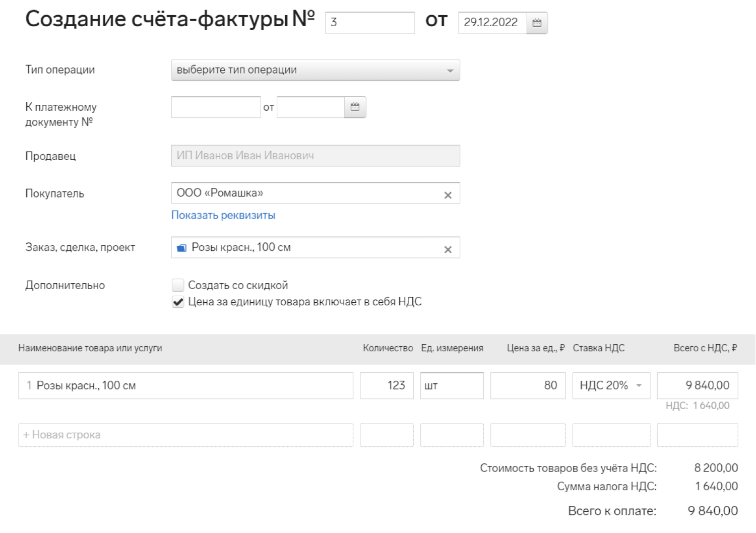This screenshot has height=533, width=756.
Task: Uncheck Цена за единицу товара включает НДС
Action: pos(178,302)
